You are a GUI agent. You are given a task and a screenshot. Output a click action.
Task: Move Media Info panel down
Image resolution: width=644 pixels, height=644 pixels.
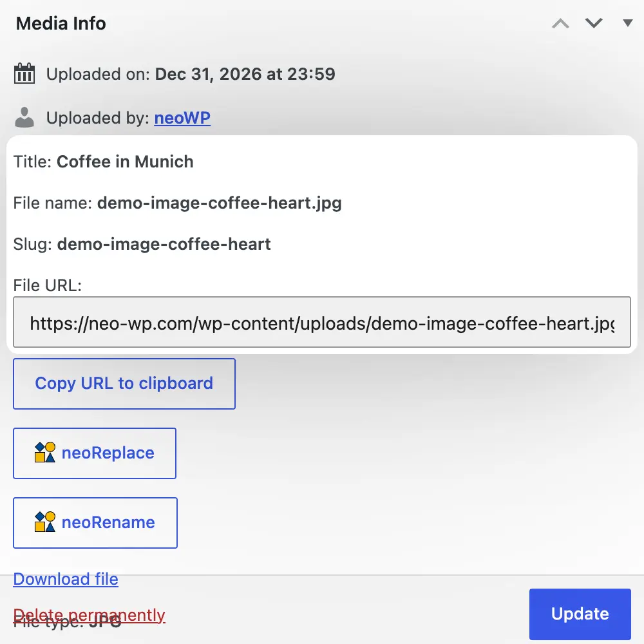pos(594,23)
